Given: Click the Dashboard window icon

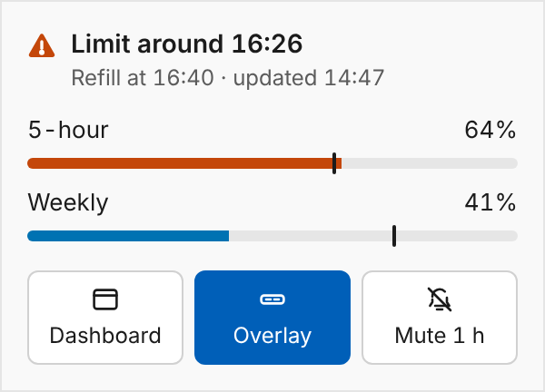Looking at the screenshot, I should pyautogui.click(x=105, y=299).
